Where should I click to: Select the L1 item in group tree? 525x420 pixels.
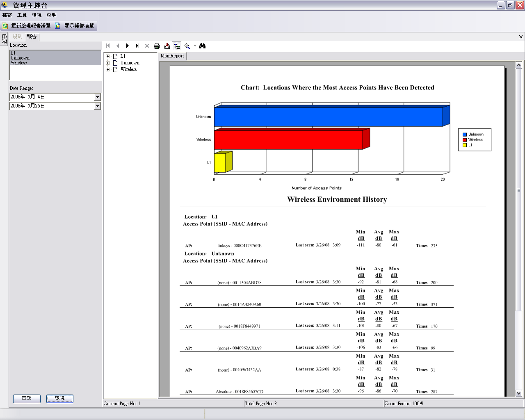[123, 56]
